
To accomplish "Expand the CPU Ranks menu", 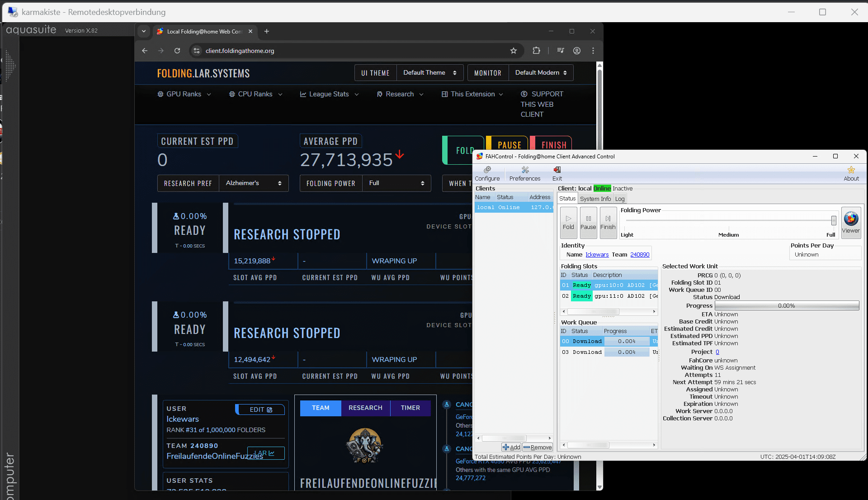I will pyautogui.click(x=255, y=94).
